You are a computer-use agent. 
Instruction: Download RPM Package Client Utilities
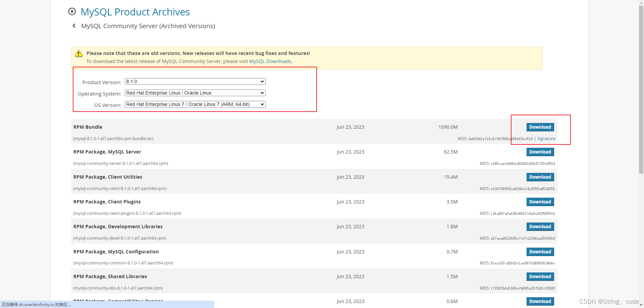pyautogui.click(x=540, y=177)
